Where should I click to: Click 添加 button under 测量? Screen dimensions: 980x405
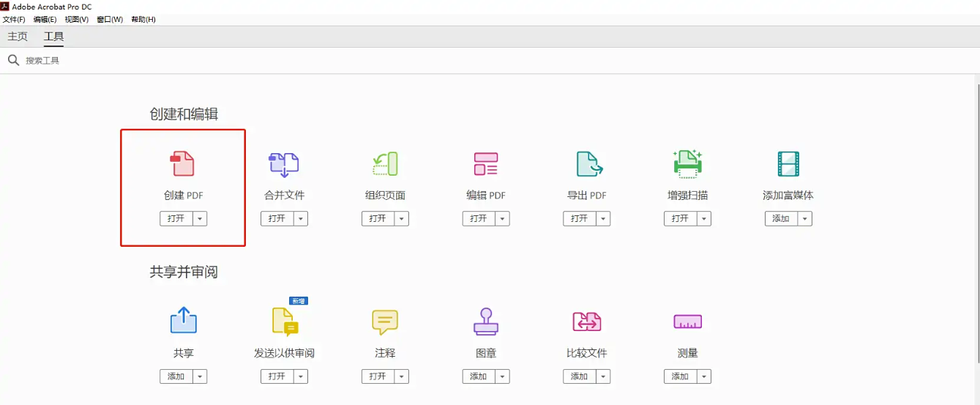point(681,376)
